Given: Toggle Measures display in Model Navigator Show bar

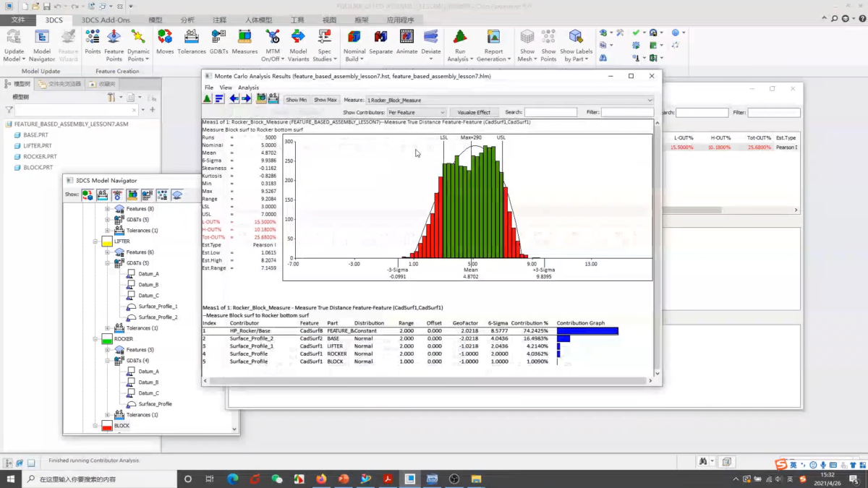Looking at the screenshot, I should pos(132,194).
